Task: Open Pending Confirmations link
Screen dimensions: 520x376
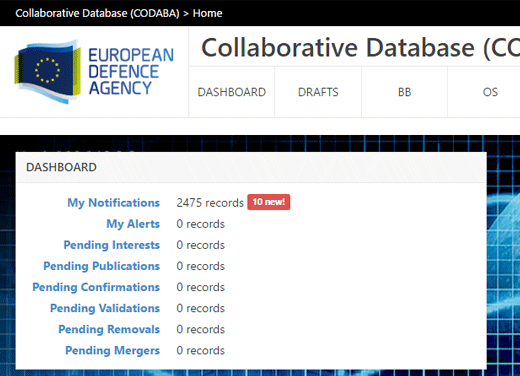Action: [96, 287]
